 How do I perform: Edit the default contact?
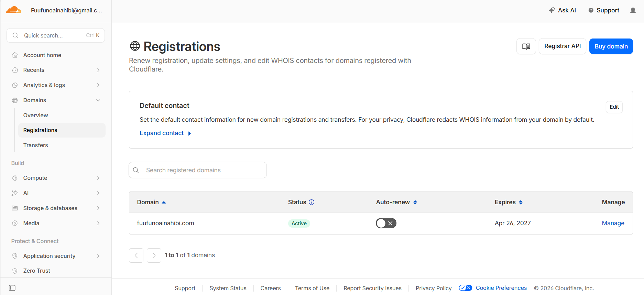(x=614, y=107)
